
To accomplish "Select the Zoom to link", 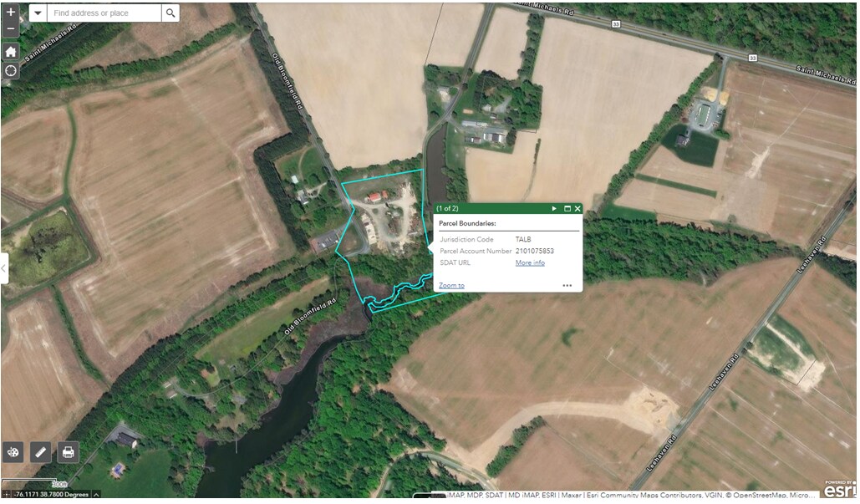I will tap(451, 285).
